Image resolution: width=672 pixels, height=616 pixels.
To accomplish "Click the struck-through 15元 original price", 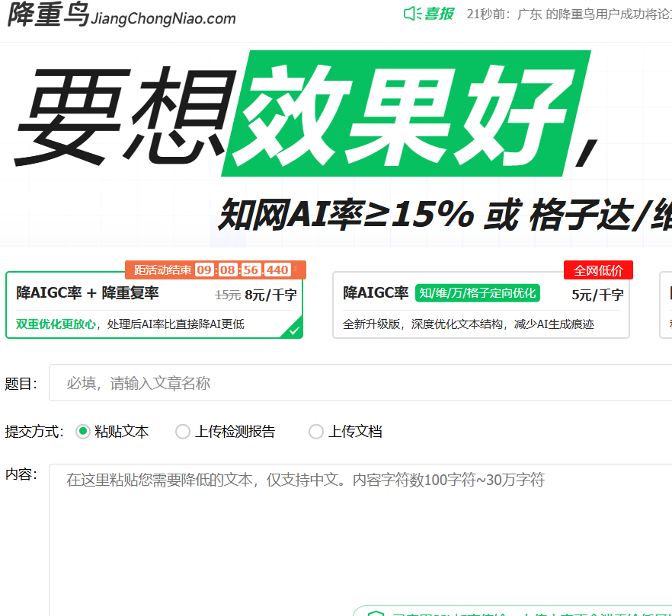I will (228, 295).
